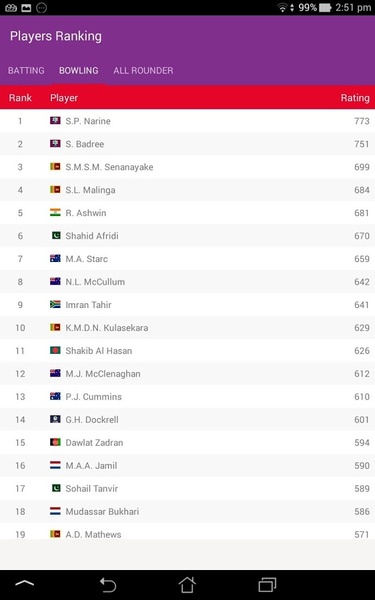Screen dimensions: 375x600
Task: Select the M.A. Starc ranking row
Action: tap(188, 259)
